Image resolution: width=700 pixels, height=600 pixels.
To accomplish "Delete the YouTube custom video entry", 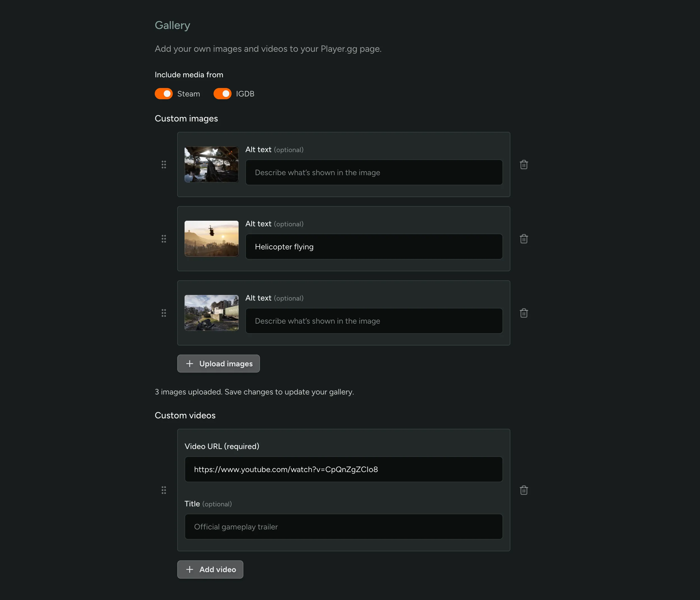I will (524, 490).
